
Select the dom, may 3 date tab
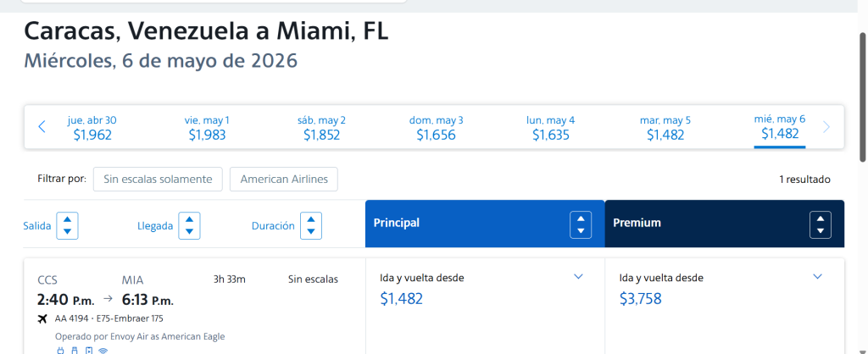(x=436, y=127)
